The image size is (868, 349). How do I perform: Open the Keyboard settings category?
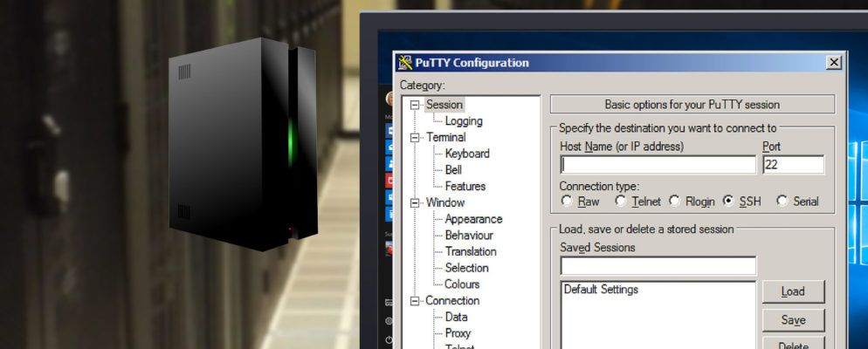[x=467, y=154]
